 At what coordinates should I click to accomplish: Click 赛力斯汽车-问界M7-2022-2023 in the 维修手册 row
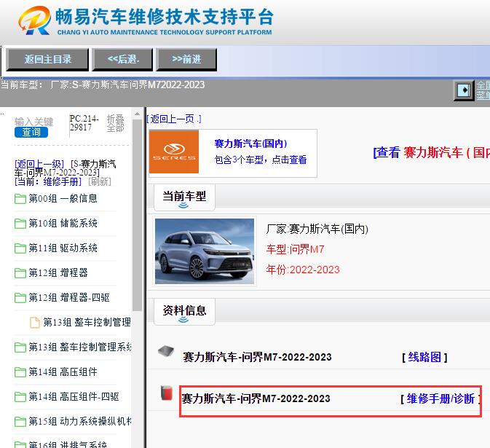coord(256,399)
